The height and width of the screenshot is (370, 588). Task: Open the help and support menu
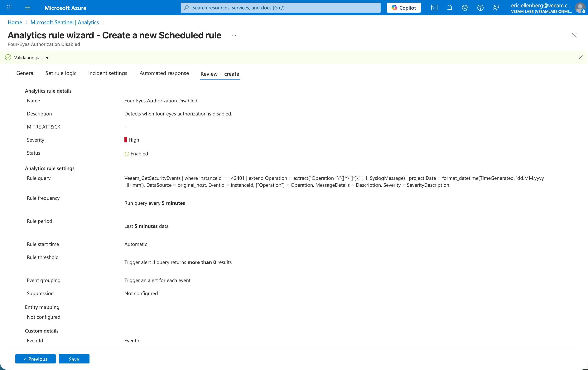[480, 7]
